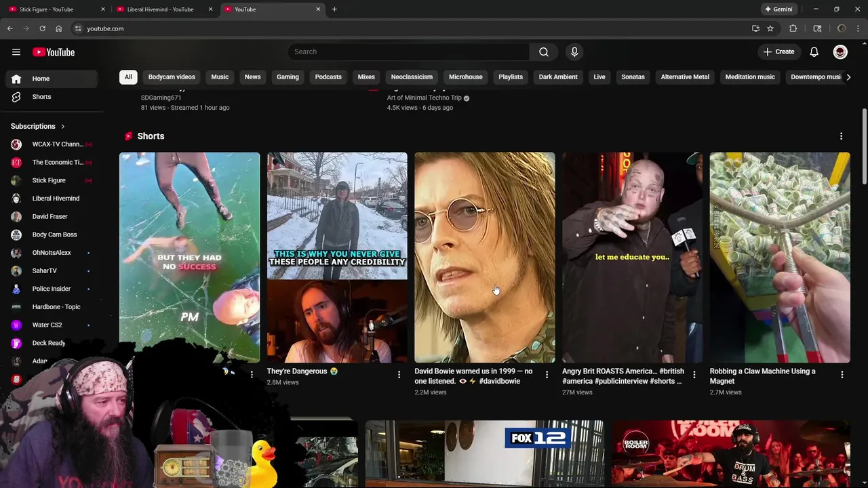Bookmark this page with the star icon
The height and width of the screenshot is (488, 868).
[x=770, y=28]
